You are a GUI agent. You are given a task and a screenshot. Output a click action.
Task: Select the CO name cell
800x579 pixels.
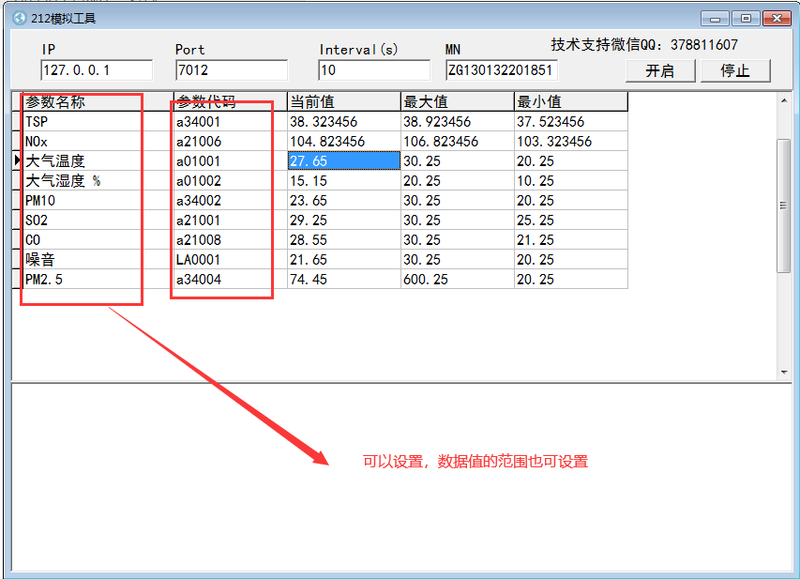[98, 240]
